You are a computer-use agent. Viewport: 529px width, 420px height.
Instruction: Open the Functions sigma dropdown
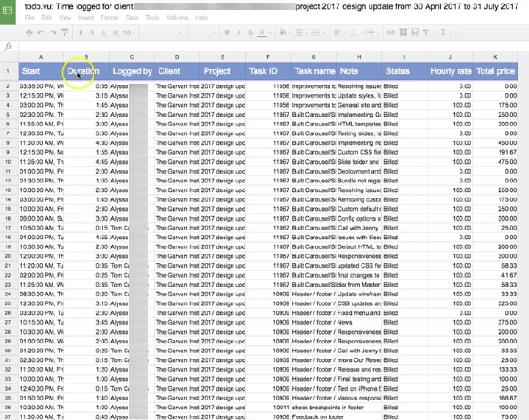tap(445, 33)
